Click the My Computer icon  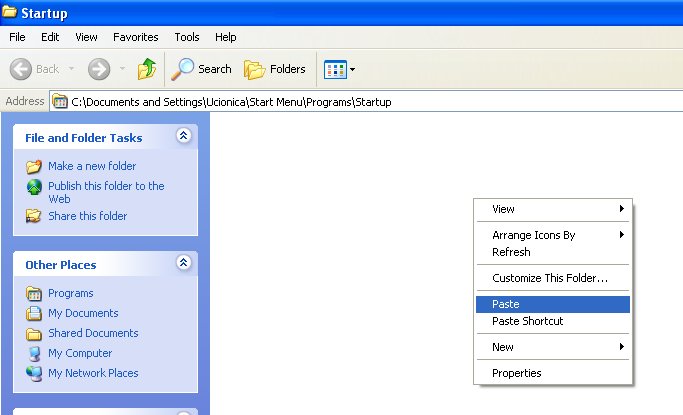34,354
